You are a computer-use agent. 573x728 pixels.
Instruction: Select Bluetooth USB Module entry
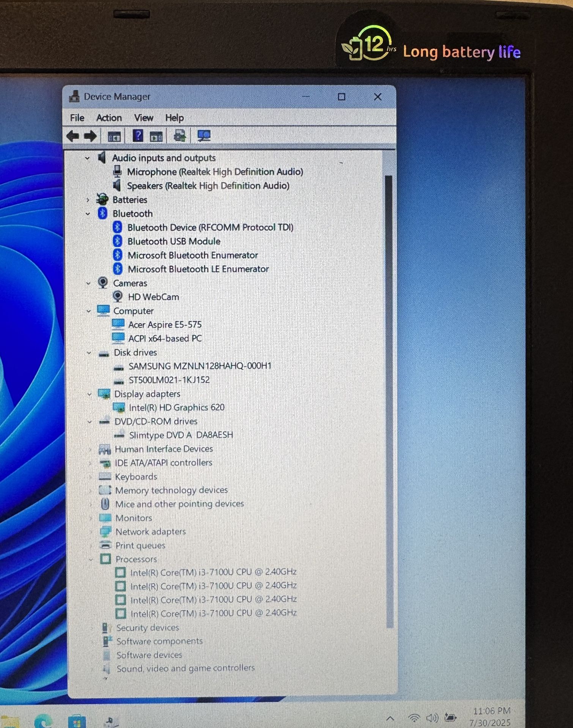[174, 242]
